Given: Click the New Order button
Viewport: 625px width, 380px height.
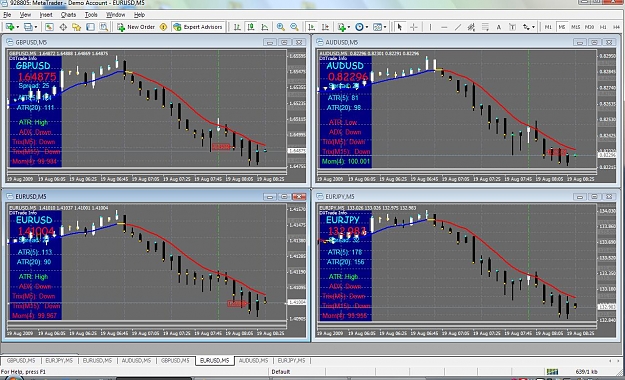Looking at the screenshot, I should [136, 27].
